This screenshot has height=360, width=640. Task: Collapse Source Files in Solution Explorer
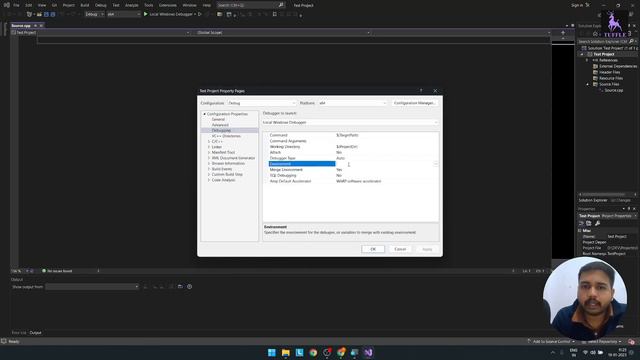pos(588,84)
